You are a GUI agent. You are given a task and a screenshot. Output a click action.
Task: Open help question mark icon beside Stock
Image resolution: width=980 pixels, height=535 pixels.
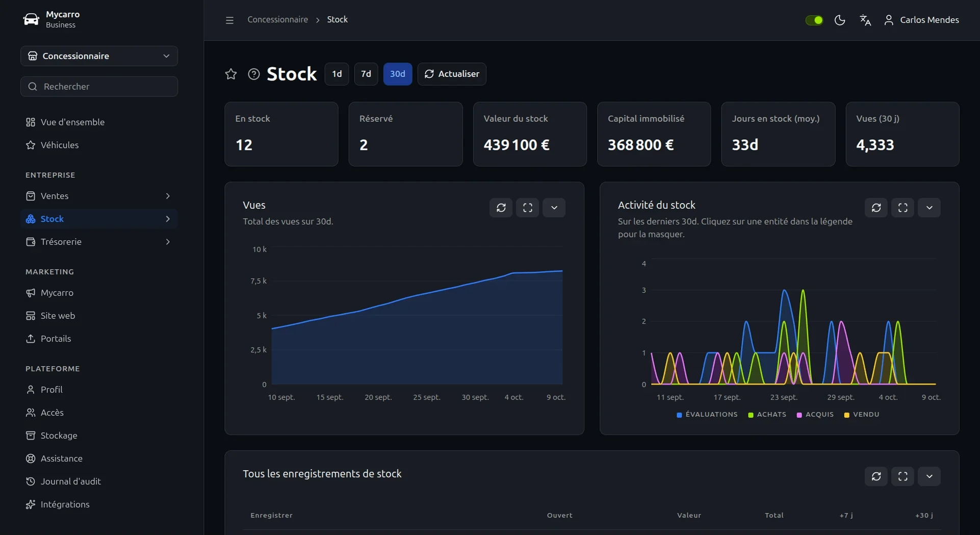(x=254, y=74)
